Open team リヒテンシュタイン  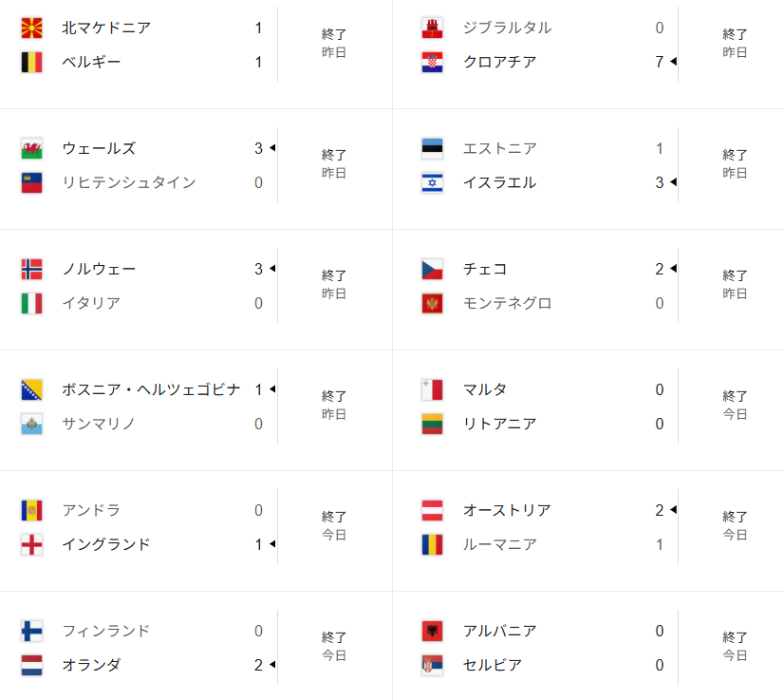coord(128,182)
